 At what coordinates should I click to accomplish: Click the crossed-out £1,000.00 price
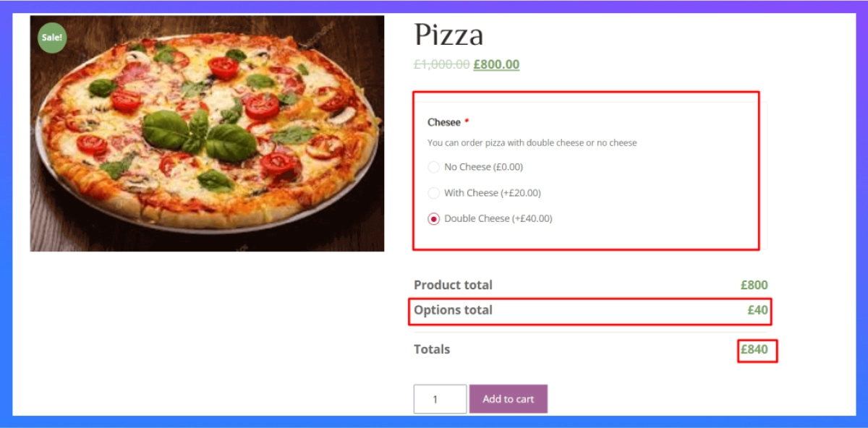tap(441, 64)
